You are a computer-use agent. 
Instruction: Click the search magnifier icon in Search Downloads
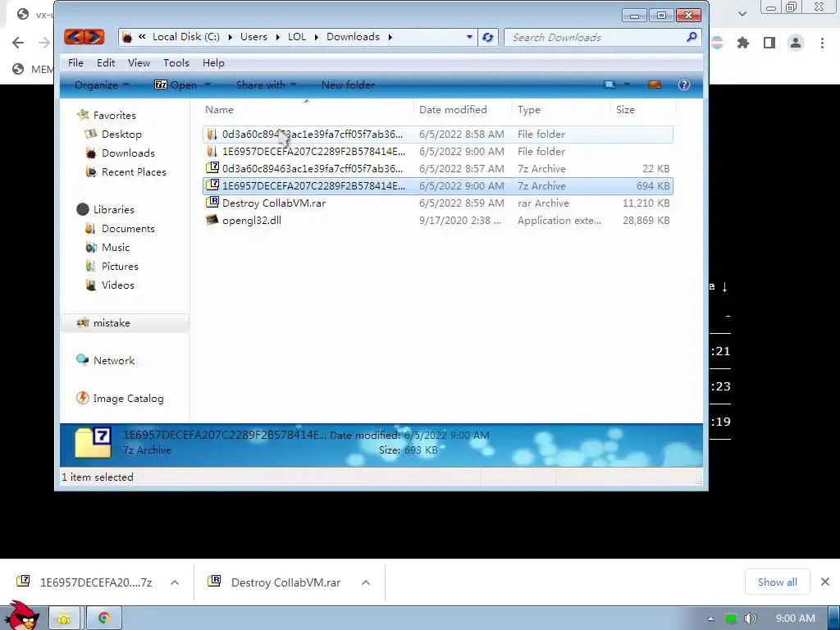click(x=692, y=37)
